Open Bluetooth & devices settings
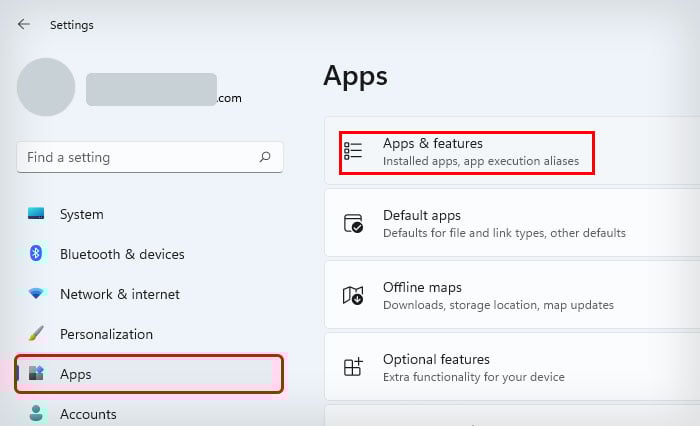This screenshot has width=700, height=426. [122, 254]
